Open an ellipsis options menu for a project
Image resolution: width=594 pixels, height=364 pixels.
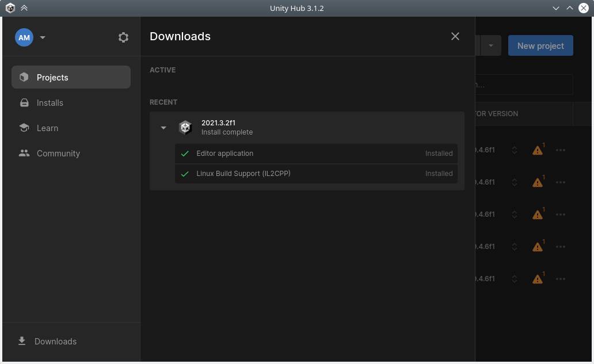coord(561,150)
